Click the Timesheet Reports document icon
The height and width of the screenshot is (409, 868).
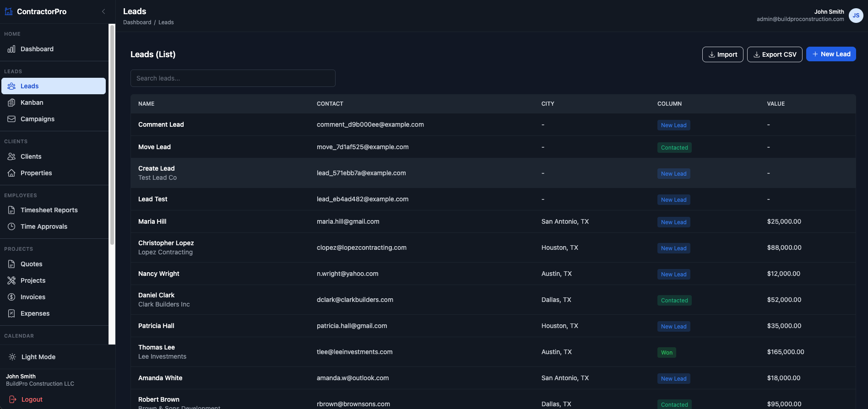pos(11,210)
